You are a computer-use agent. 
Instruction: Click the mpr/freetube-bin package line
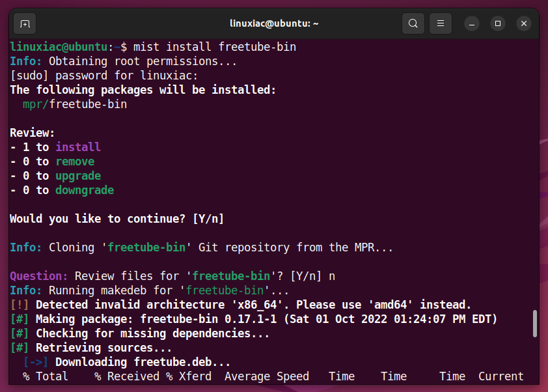point(75,104)
